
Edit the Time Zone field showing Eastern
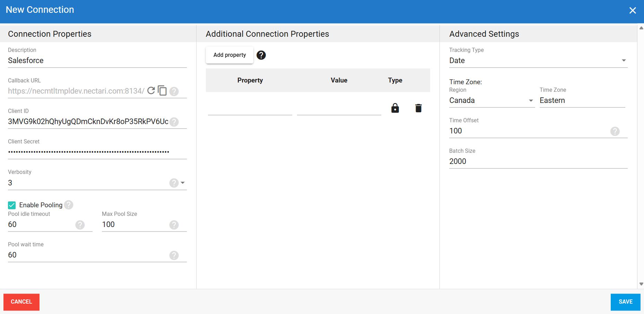(x=582, y=101)
